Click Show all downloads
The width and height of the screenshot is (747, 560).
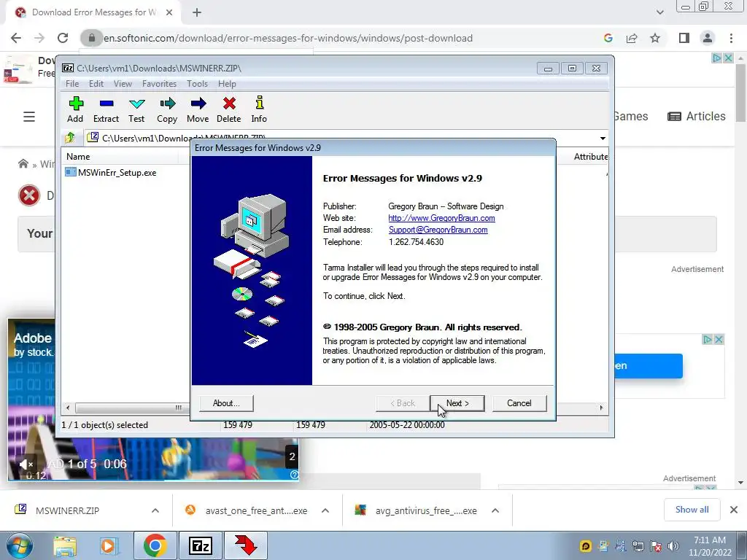(x=692, y=510)
